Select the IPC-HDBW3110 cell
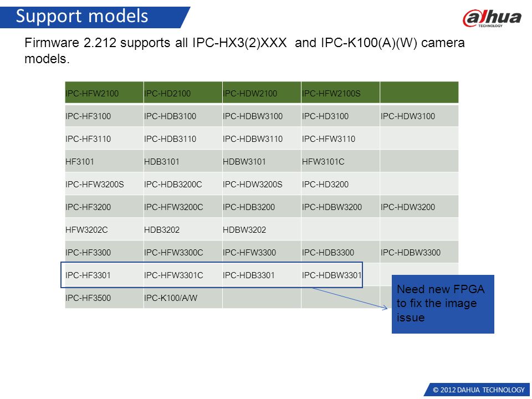The image size is (532, 399). pyautogui.click(x=262, y=139)
